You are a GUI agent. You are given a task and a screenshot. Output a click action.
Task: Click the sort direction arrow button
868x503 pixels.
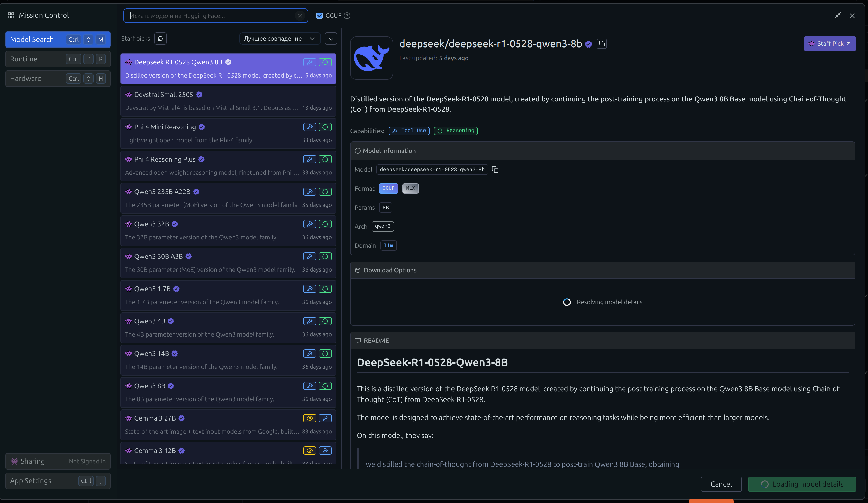(331, 38)
